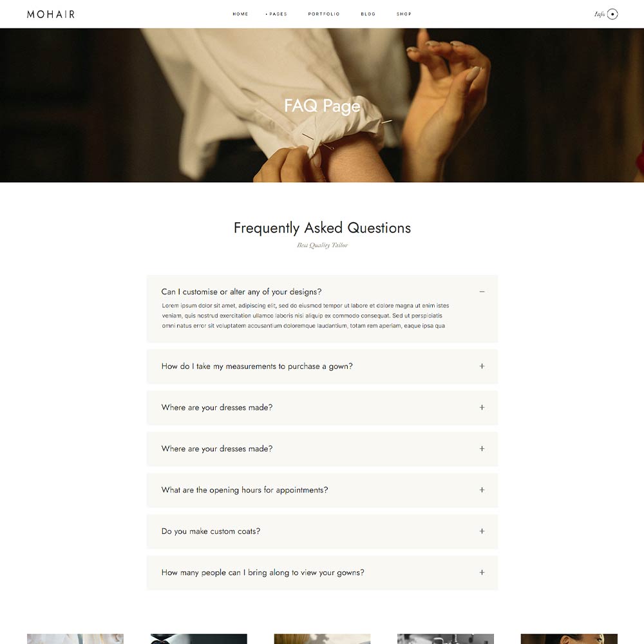This screenshot has height=644, width=644.
Task: Expand measurements question plus icon
Action: (482, 366)
